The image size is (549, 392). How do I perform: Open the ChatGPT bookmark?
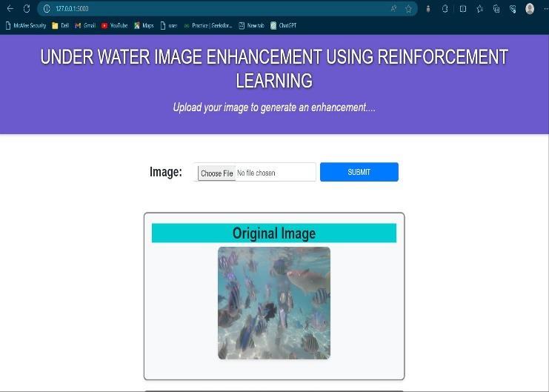click(x=284, y=26)
